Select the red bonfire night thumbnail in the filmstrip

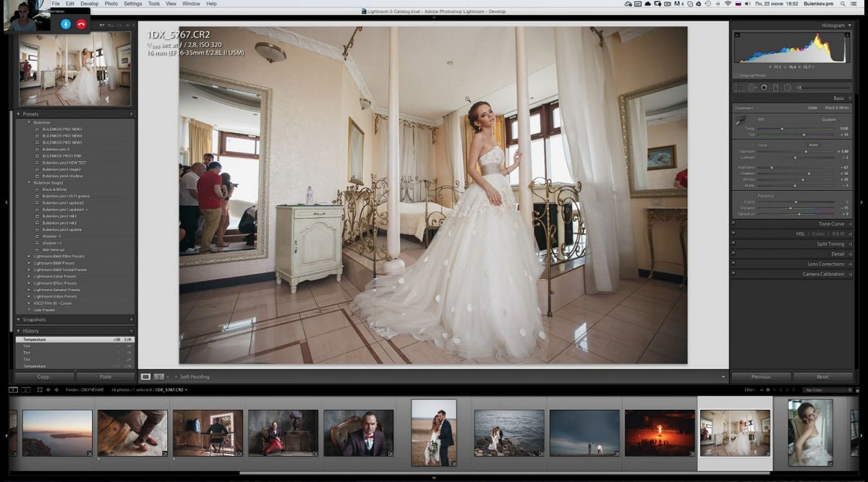pos(660,433)
